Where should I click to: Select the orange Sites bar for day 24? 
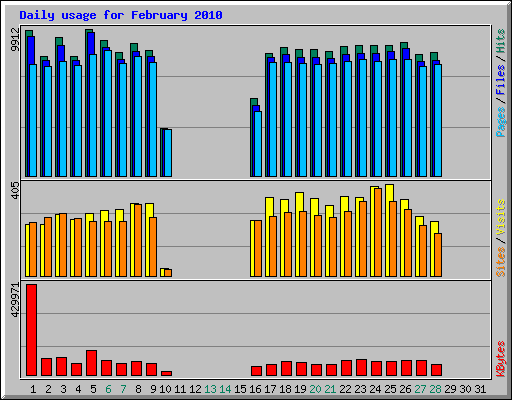click(x=378, y=232)
